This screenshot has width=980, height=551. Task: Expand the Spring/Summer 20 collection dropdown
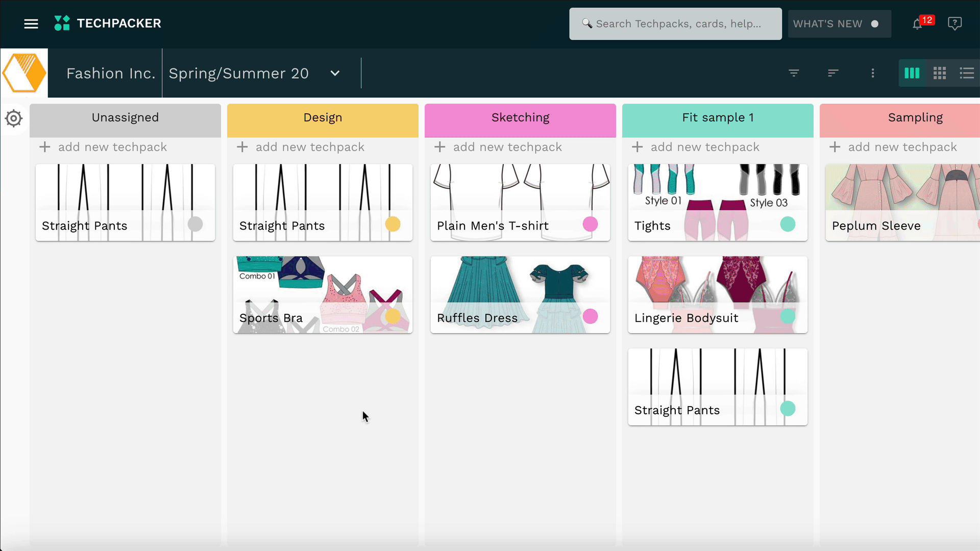[335, 73]
